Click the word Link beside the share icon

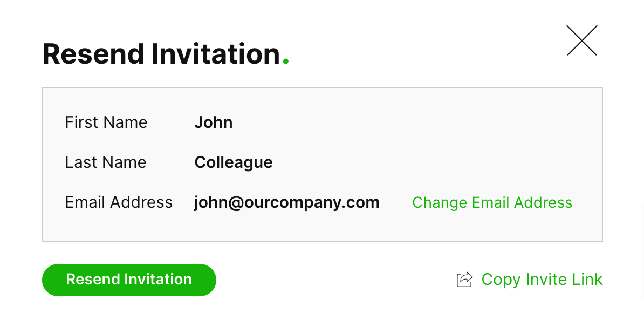(587, 280)
